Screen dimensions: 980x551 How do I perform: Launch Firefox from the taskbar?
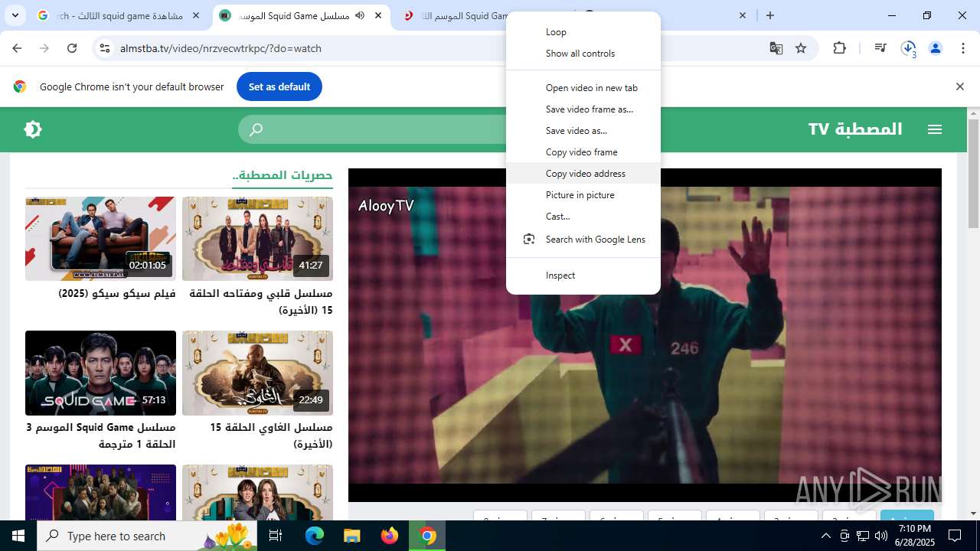(x=390, y=536)
